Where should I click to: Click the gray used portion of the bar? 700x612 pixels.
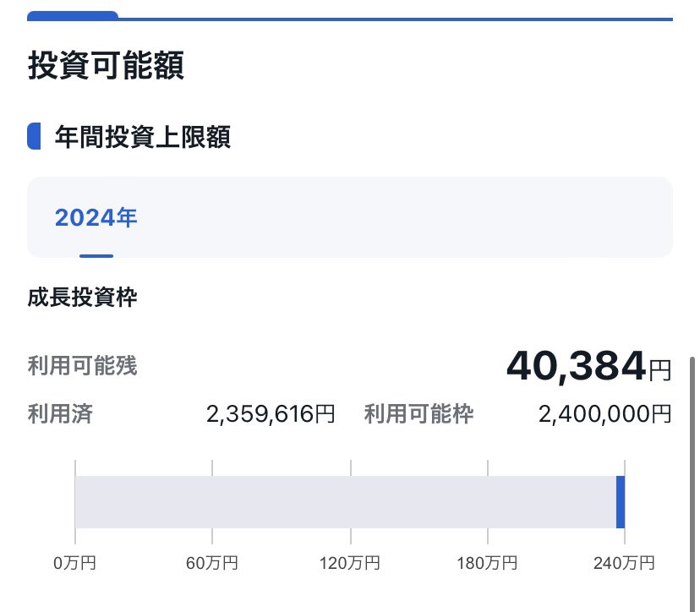[x=346, y=502]
